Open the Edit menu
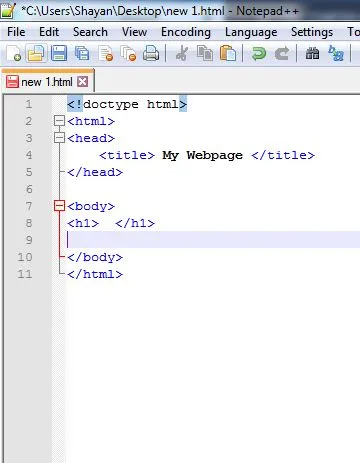Screen dimensions: 360x463 pos(49,32)
